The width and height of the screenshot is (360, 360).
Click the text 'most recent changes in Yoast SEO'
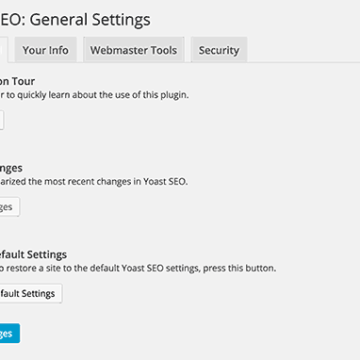coord(116,182)
